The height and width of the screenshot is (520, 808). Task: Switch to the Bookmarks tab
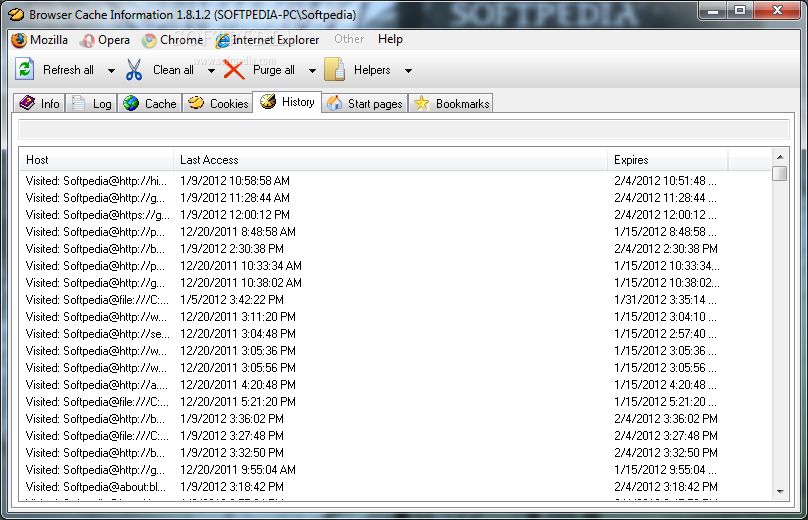pos(451,103)
